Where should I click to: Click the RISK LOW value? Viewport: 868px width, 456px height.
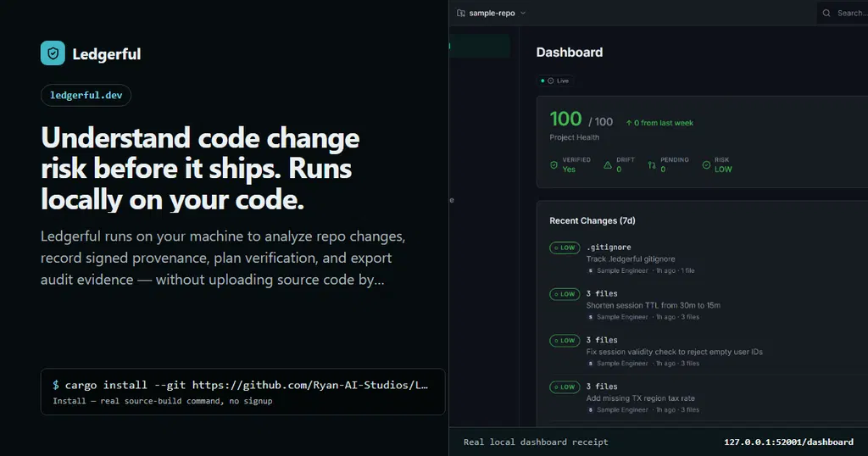click(723, 170)
